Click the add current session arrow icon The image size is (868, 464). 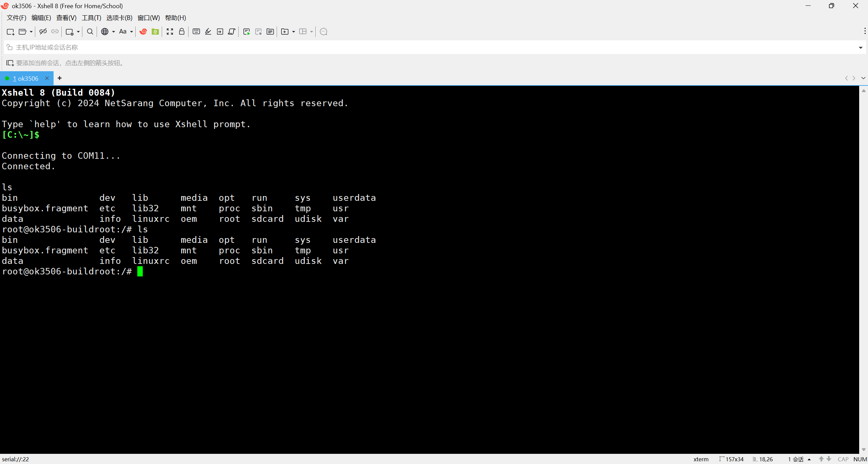pyautogui.click(x=10, y=63)
